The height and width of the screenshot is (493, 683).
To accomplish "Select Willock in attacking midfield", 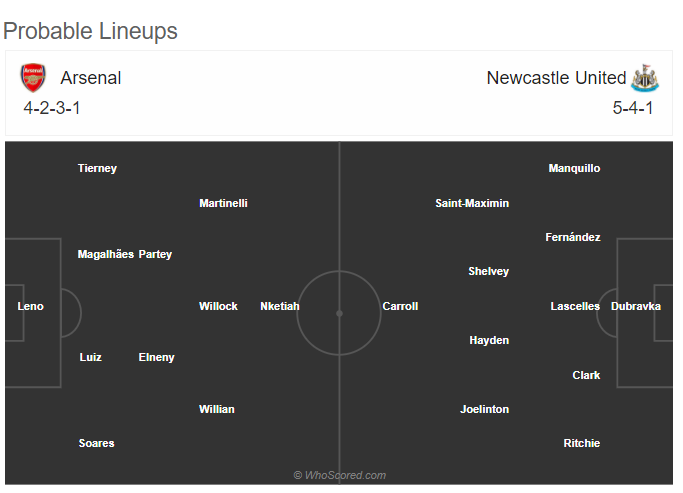I will coord(218,306).
